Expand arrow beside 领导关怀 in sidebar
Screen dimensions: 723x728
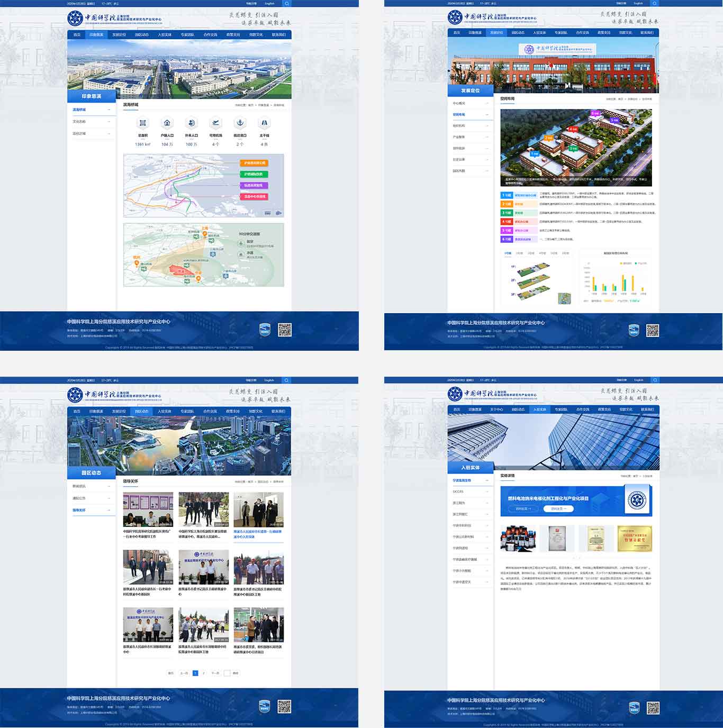tap(109, 510)
